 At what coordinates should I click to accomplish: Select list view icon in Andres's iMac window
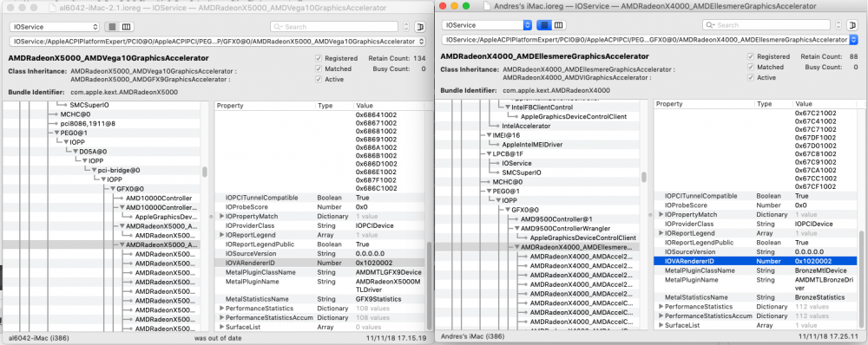[544, 25]
